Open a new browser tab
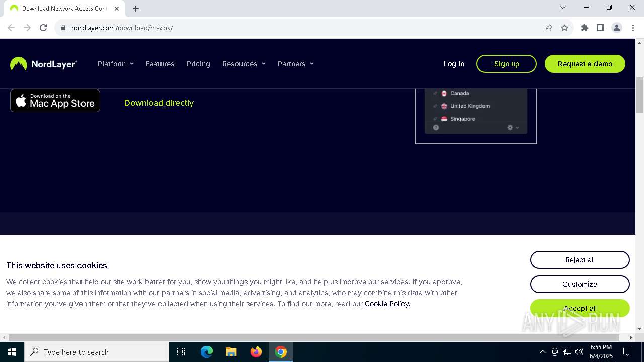The image size is (644, 362). click(136, 8)
